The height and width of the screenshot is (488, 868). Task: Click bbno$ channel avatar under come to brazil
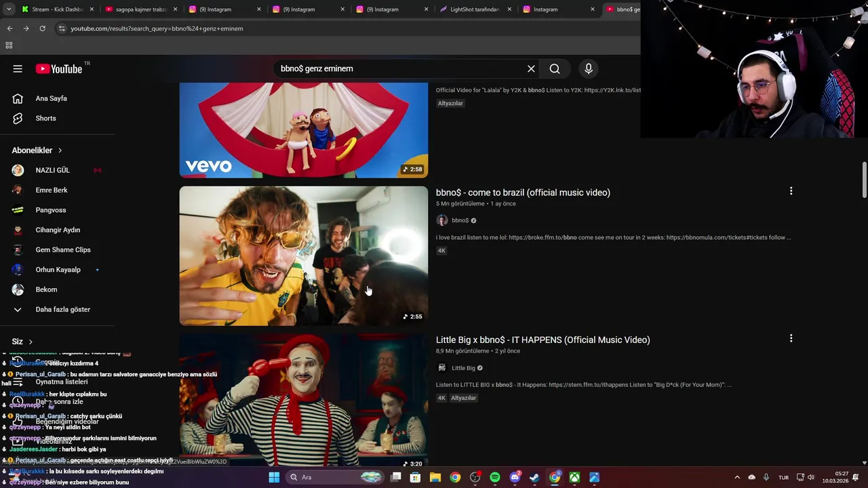click(x=441, y=220)
